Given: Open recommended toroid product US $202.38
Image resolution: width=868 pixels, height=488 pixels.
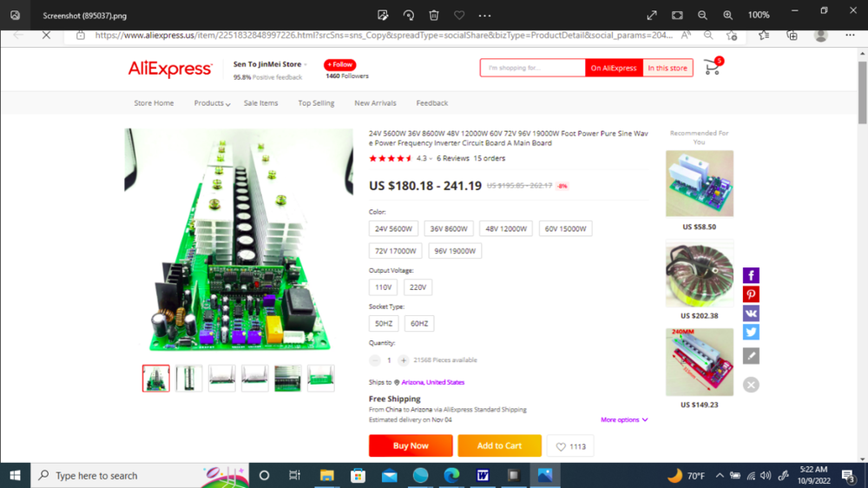Looking at the screenshot, I should tap(699, 274).
